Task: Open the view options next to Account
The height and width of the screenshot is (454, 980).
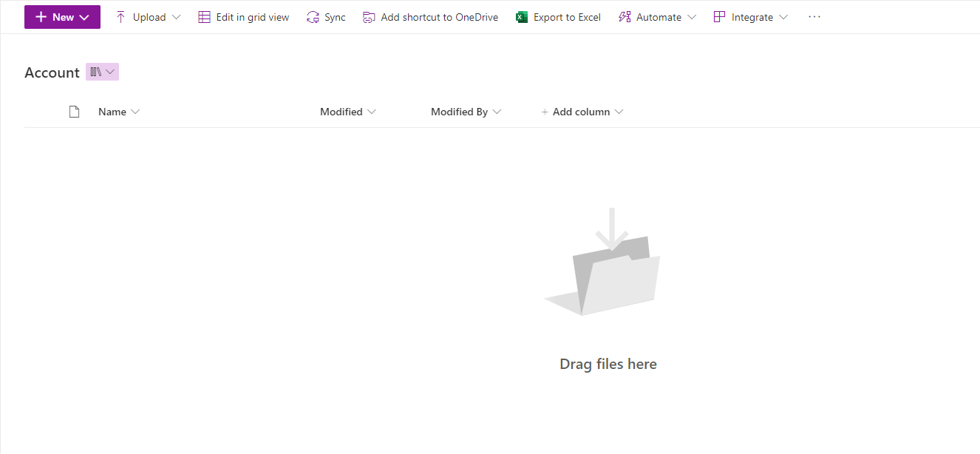Action: pos(102,71)
